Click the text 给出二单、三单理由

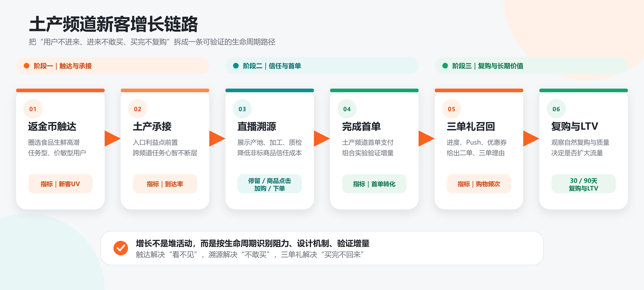(476, 153)
